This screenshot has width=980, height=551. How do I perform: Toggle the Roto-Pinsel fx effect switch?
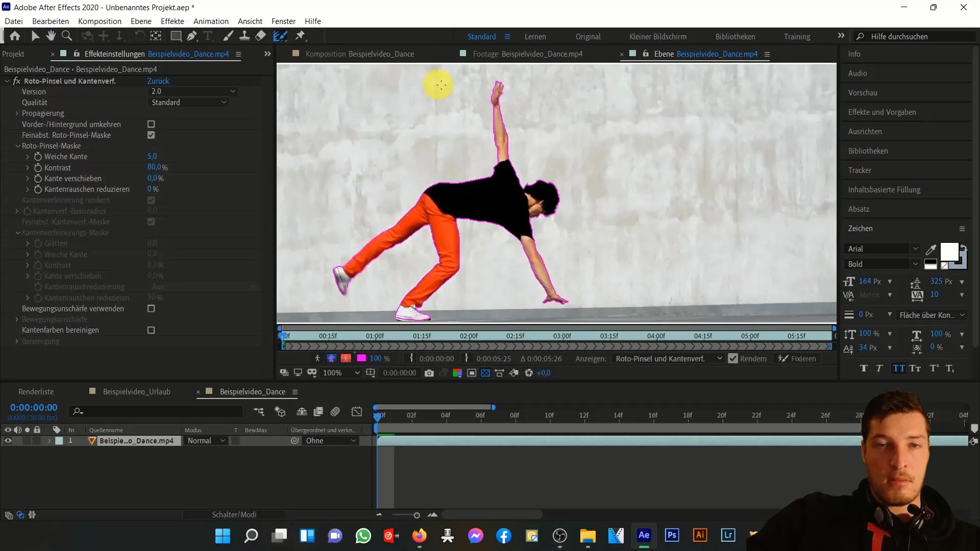coord(17,81)
